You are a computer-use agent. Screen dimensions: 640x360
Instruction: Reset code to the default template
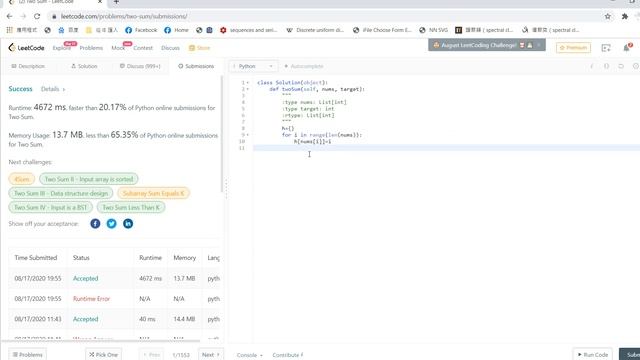[621, 66]
